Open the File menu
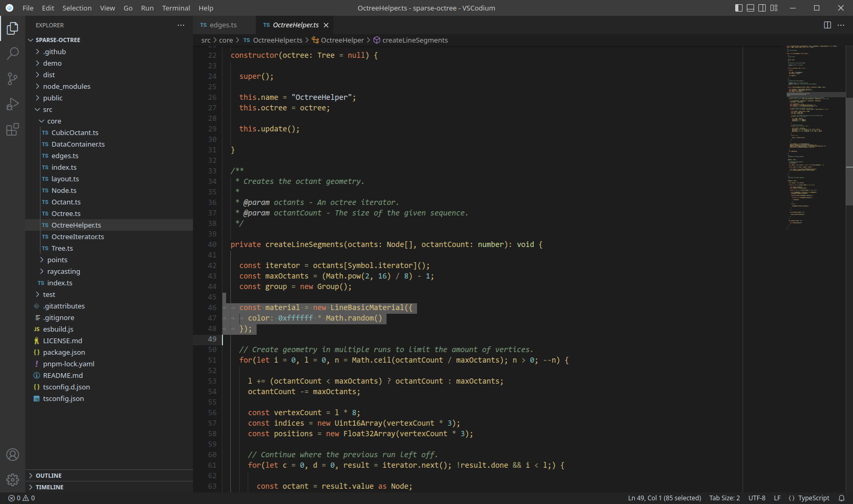 (x=28, y=8)
